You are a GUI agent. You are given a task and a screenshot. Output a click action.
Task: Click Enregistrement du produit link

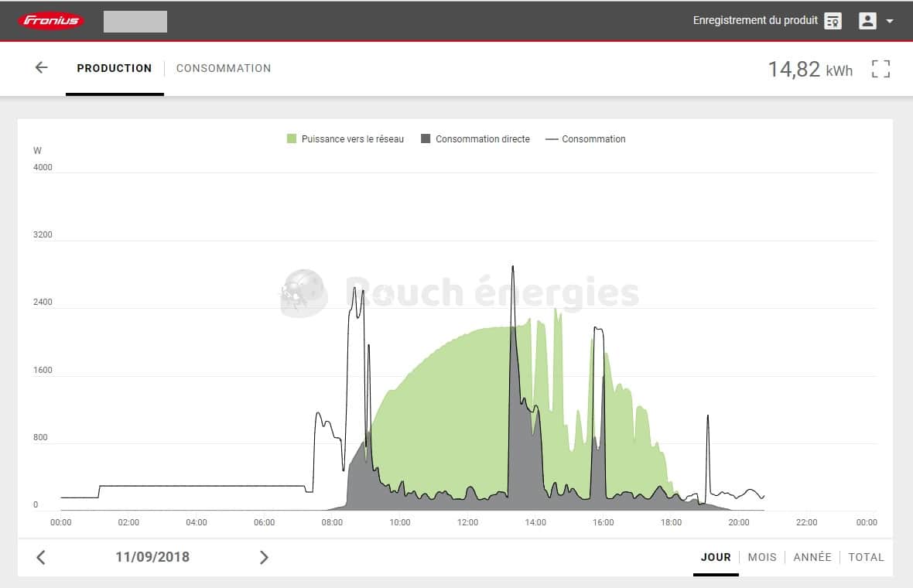[x=755, y=21]
